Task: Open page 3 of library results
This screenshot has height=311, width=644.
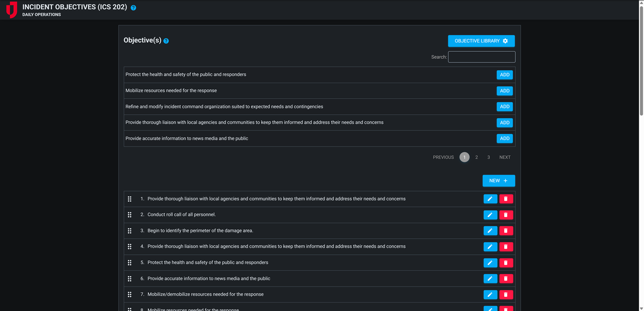Action: tap(488, 157)
